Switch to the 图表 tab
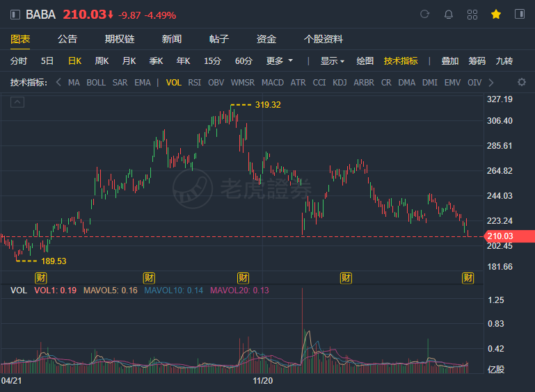 tap(20, 39)
